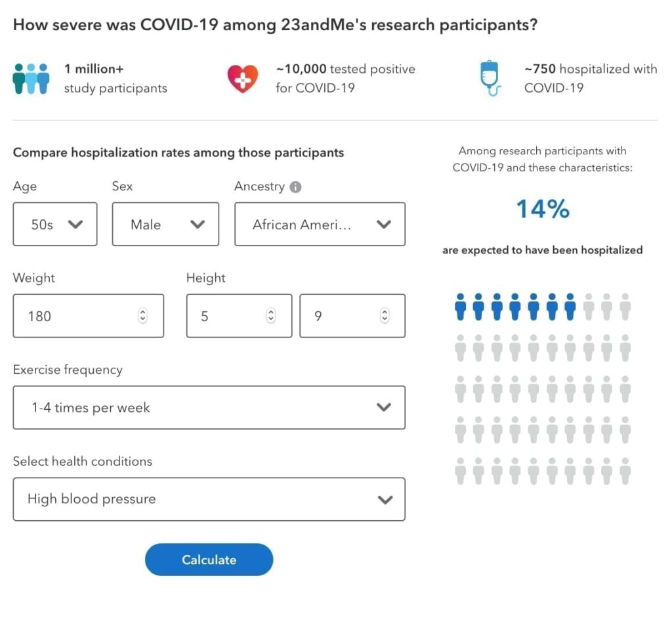Click the Ancestry info icon

click(295, 187)
